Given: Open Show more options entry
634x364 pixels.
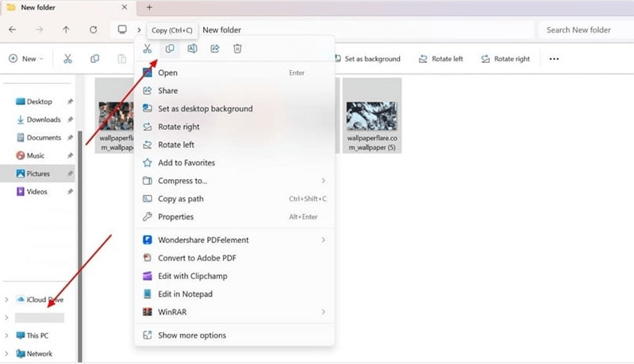Looking at the screenshot, I should [x=191, y=335].
